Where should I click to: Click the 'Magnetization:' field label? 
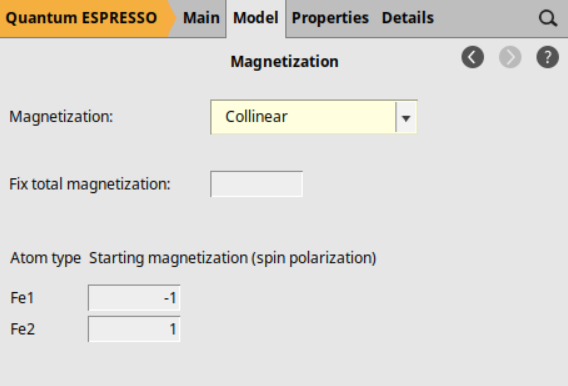61,117
